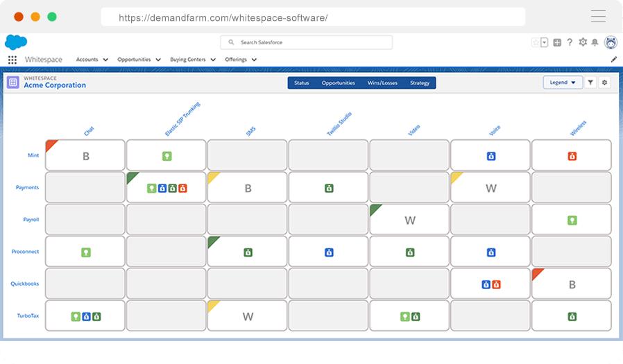Screen dimensions: 623x364
Task: Open the favorites star icon
Action: [536, 42]
